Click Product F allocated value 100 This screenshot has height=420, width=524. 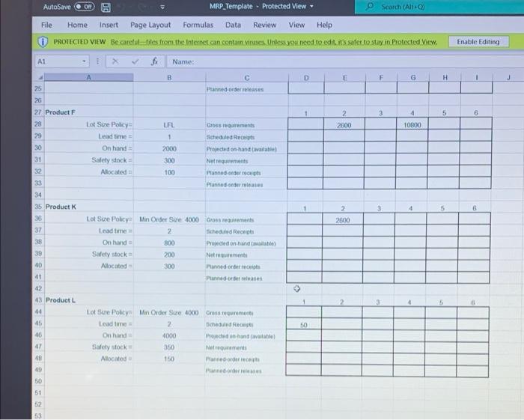[169, 172]
